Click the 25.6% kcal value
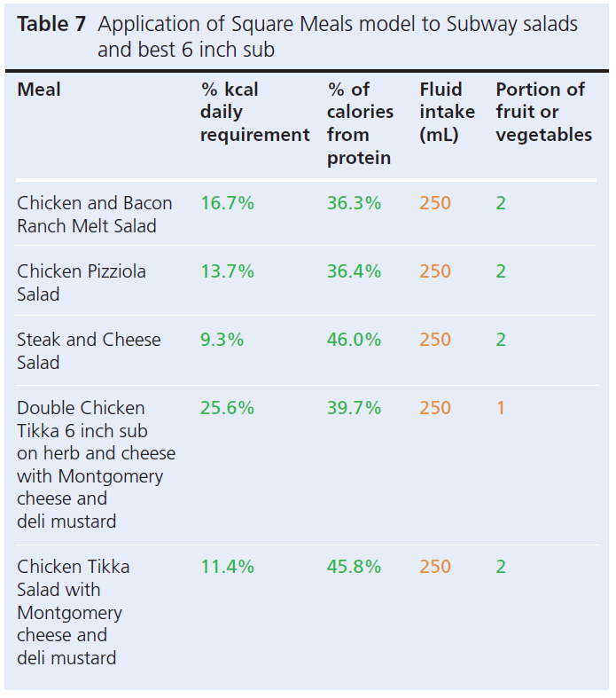The width and height of the screenshot is (616, 698). (x=227, y=408)
